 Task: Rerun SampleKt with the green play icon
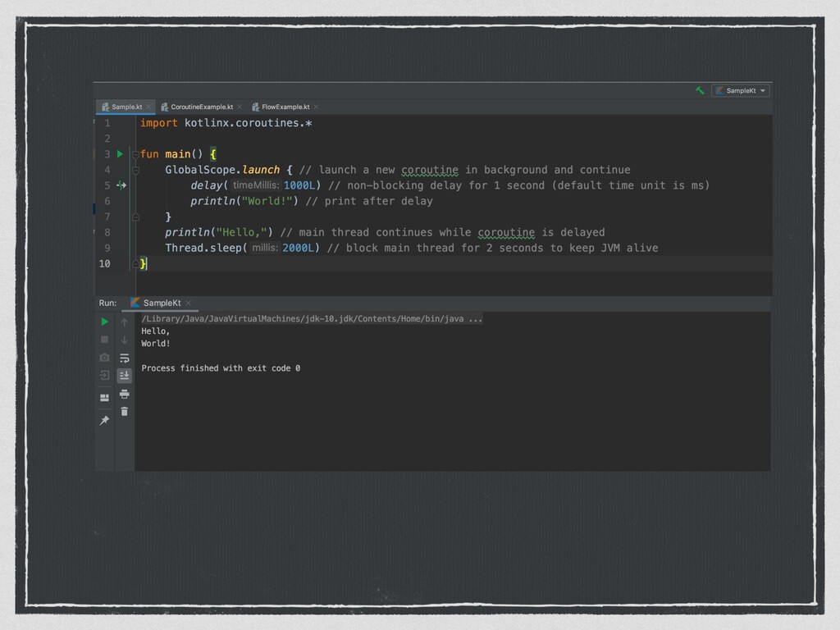[104, 322]
